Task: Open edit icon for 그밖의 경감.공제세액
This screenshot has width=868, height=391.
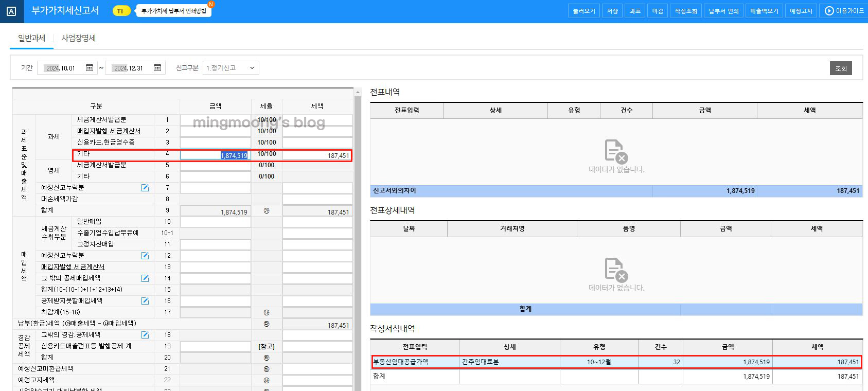Action: pyautogui.click(x=145, y=335)
